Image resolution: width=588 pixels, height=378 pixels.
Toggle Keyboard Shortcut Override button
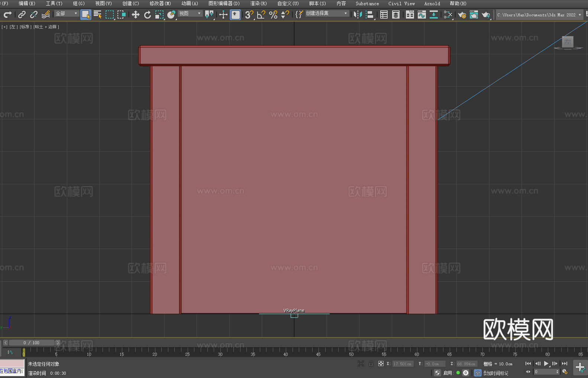point(235,14)
